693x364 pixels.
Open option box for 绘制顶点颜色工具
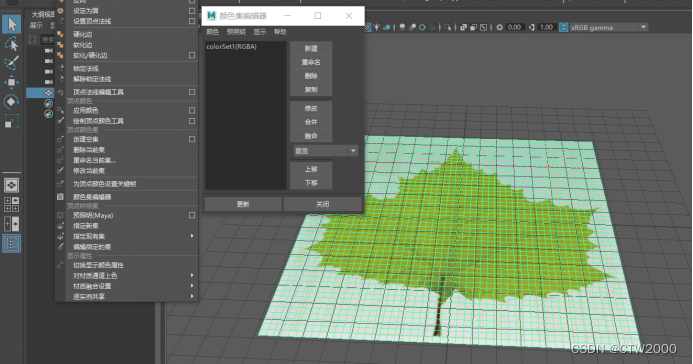tap(192, 121)
